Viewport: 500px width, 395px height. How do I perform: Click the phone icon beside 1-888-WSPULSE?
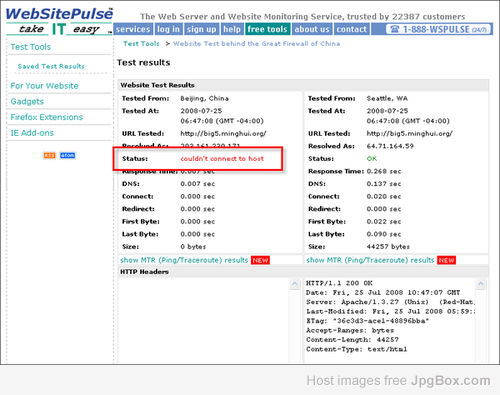coord(395,29)
